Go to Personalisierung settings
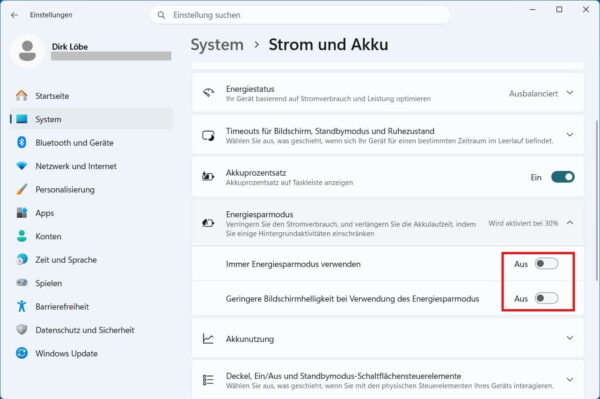Viewport: 600px width, 399px height. click(x=91, y=189)
